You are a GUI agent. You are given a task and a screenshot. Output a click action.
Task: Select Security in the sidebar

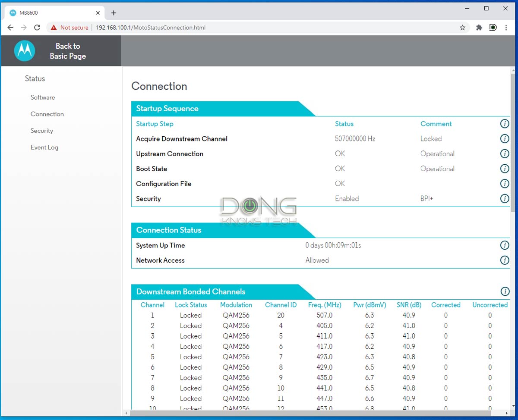42,131
